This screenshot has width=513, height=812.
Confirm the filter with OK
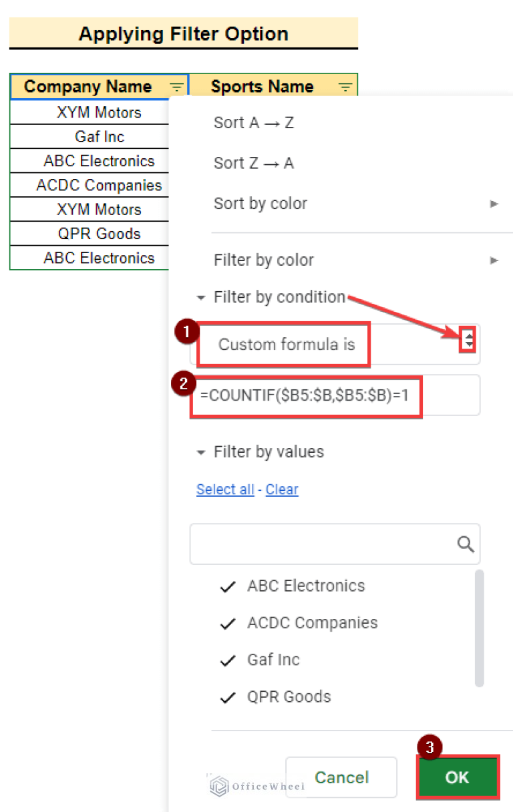click(458, 777)
